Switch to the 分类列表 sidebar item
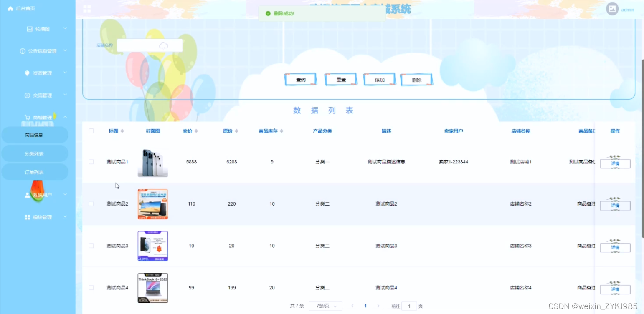The height and width of the screenshot is (314, 644). tap(35, 153)
